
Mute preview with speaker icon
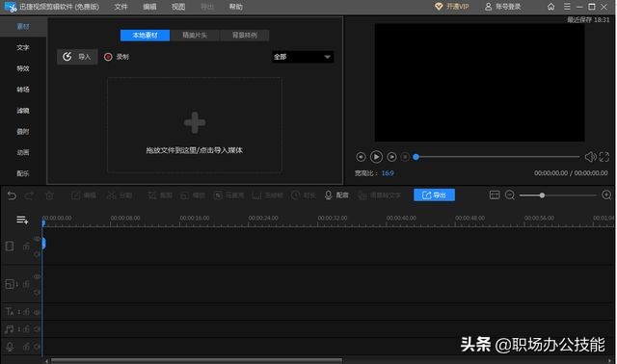[x=590, y=157]
